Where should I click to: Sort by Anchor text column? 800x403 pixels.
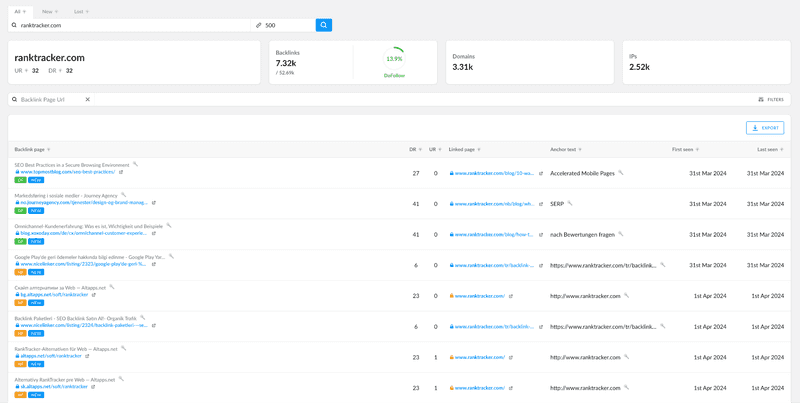click(566, 149)
